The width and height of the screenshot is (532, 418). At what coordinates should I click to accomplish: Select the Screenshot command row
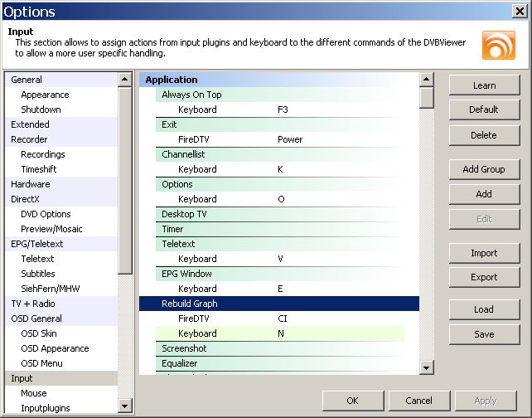pos(184,348)
